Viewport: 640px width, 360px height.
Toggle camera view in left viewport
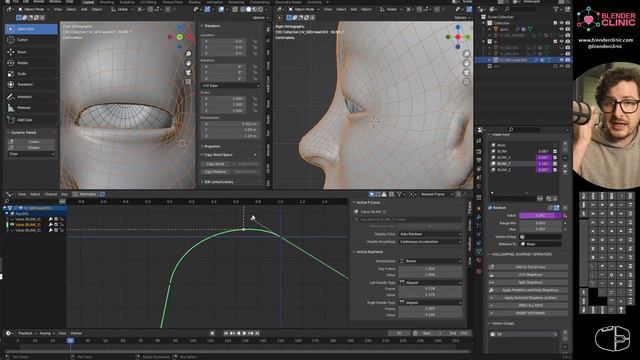click(188, 73)
